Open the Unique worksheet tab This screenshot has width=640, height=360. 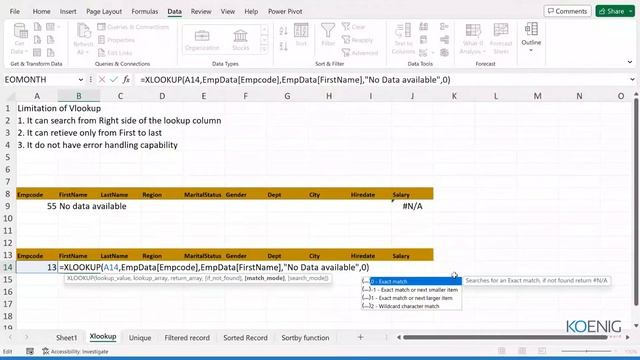pyautogui.click(x=140, y=338)
